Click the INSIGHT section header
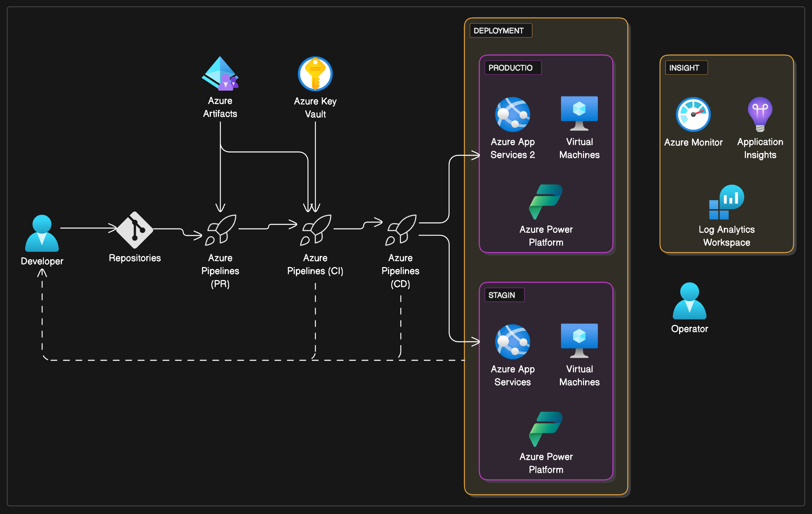The height and width of the screenshot is (514, 812). [x=686, y=68]
